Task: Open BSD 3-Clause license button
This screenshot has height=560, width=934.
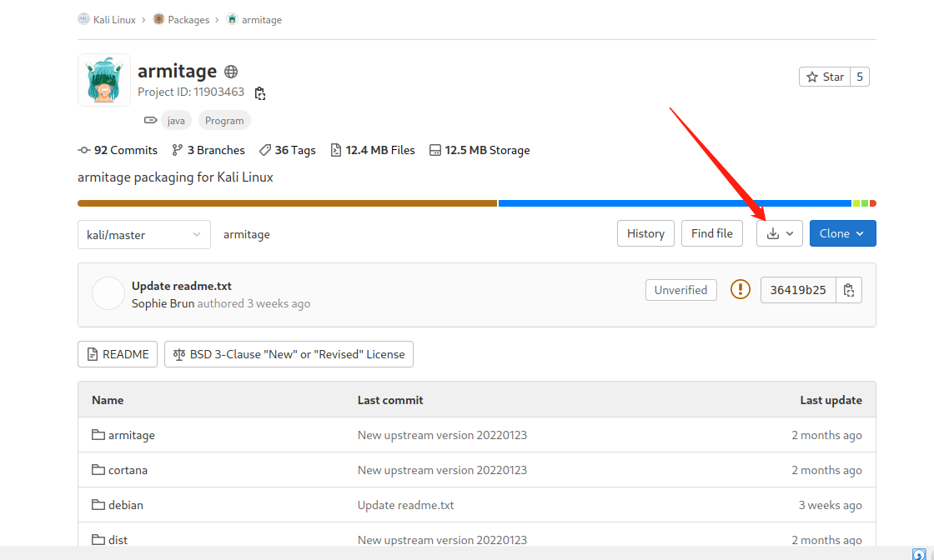Action: pos(289,354)
